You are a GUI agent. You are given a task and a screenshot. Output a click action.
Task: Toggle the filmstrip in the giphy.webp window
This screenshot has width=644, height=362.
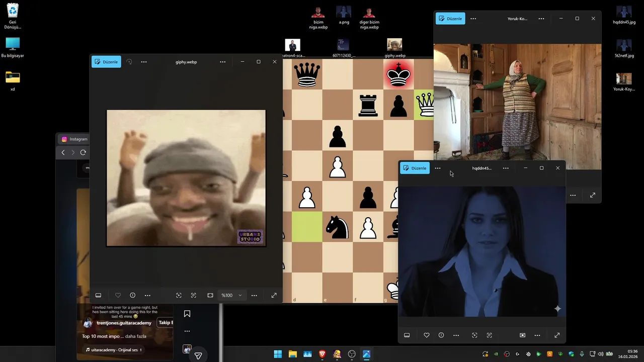click(x=98, y=295)
